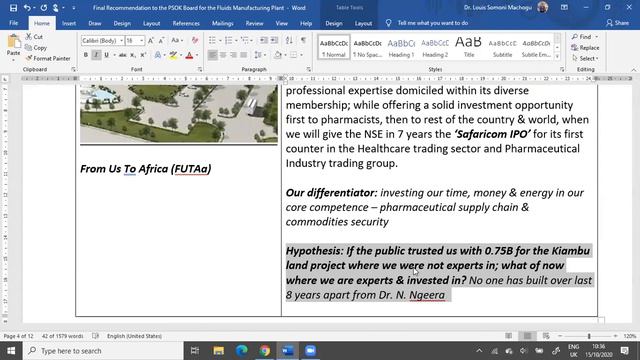Image resolution: width=640 pixels, height=360 pixels.
Task: Undo the last action
Action: coord(27,8)
